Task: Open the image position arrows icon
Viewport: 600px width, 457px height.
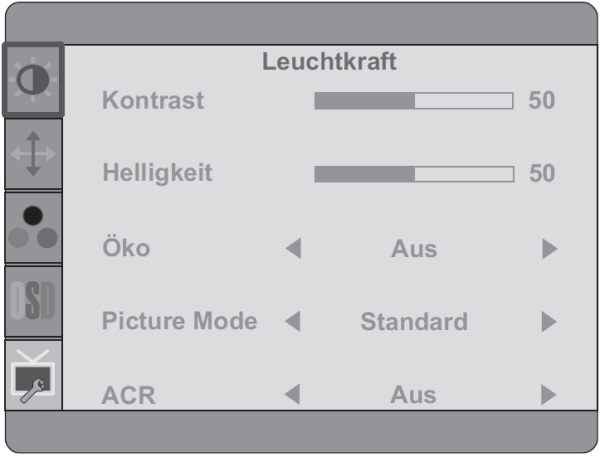Action: point(33,154)
